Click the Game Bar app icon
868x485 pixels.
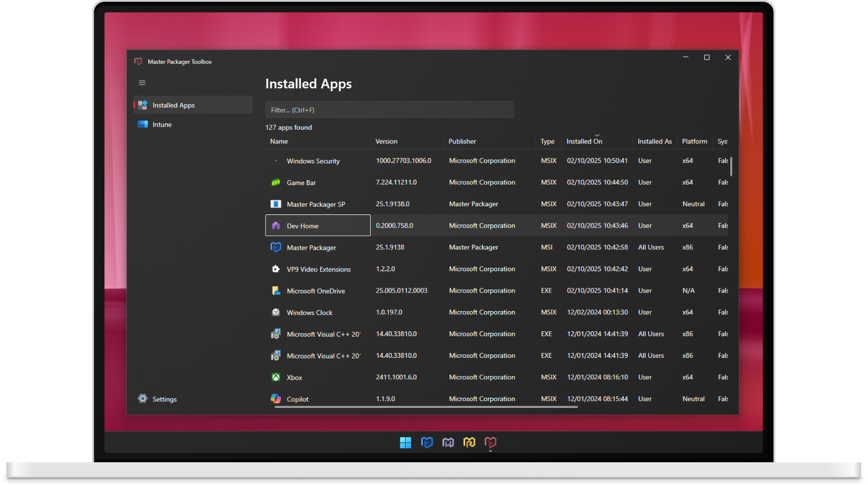click(276, 182)
